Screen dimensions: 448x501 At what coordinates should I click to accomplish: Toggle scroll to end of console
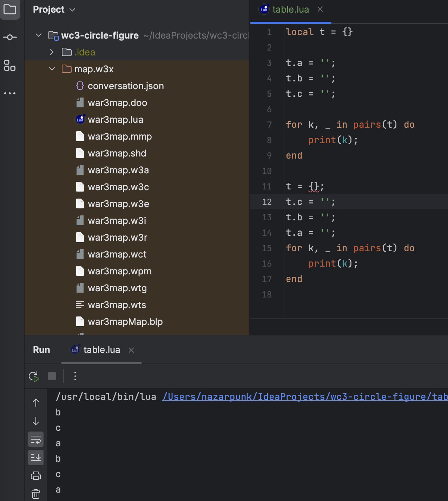click(x=36, y=457)
